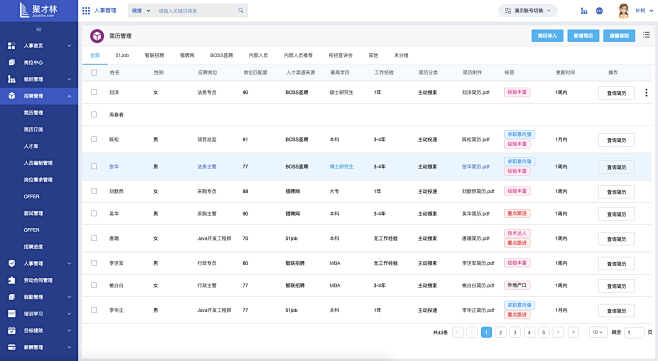
Task: Check the box for the 周春春 row
Action: pyautogui.click(x=94, y=114)
